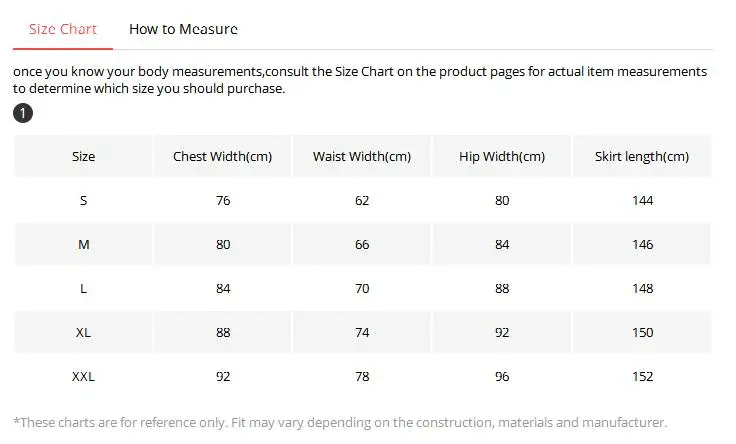Click the XXL size row label
736x444 pixels.
[x=84, y=377]
